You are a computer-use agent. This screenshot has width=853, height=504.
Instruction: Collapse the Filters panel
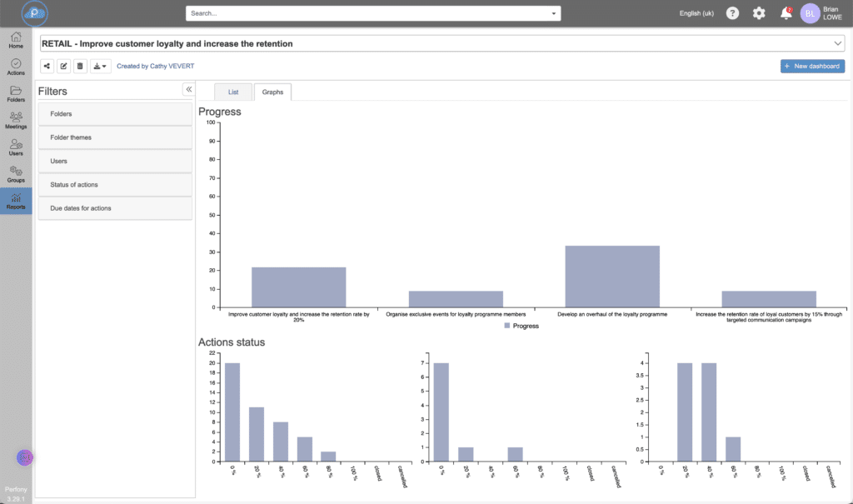tap(188, 89)
